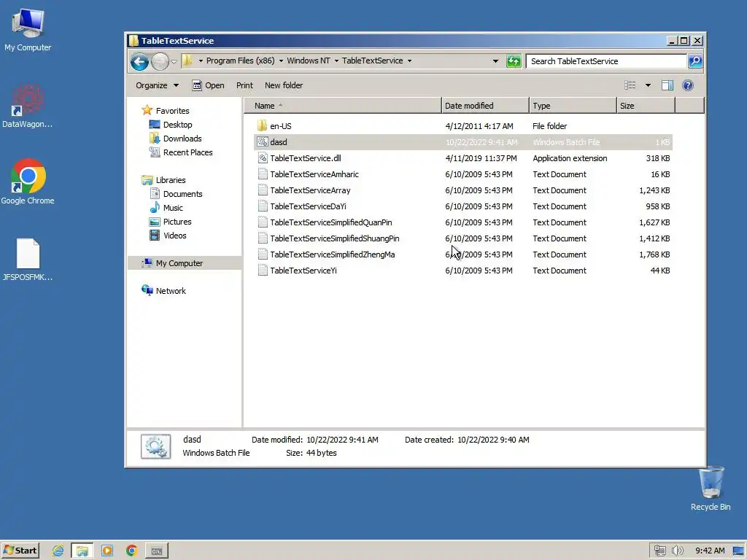Viewport: 747px width, 560px height.
Task: Open recent pages dropdown beside Forward arrow
Action: click(174, 61)
